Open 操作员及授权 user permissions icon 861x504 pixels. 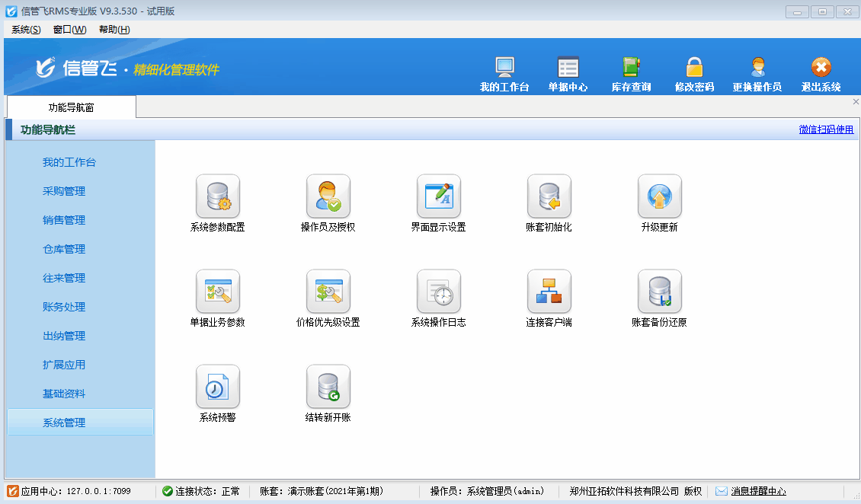(x=328, y=196)
